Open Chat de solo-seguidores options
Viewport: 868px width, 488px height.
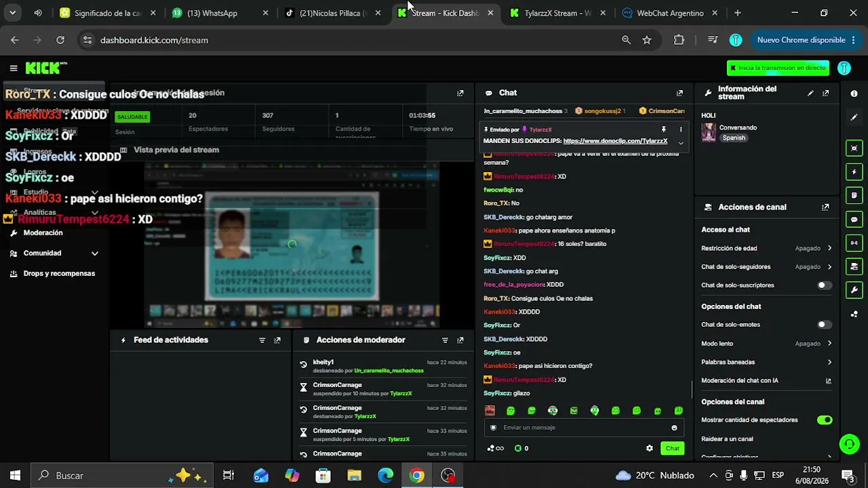[x=766, y=267]
